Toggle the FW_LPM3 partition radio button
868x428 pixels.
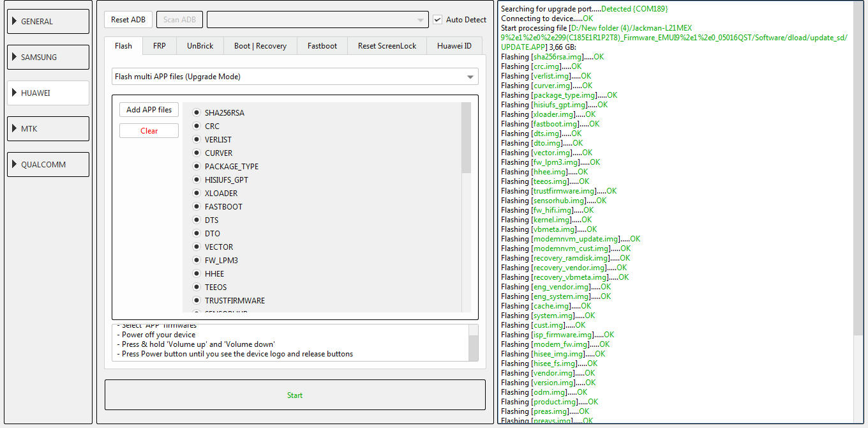[197, 261]
